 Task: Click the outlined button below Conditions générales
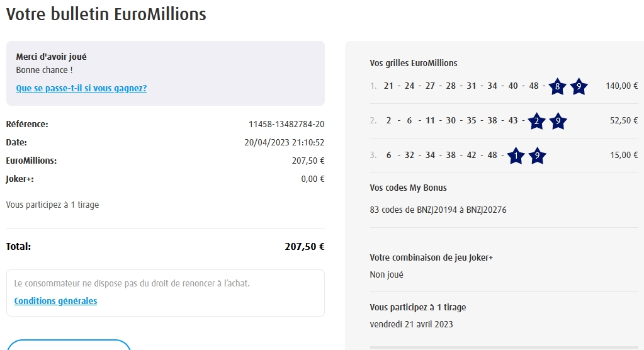(x=68, y=345)
